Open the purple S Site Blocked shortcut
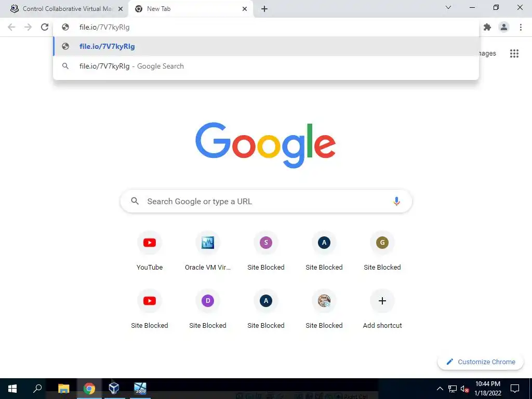This screenshot has height=399, width=532. [266, 251]
